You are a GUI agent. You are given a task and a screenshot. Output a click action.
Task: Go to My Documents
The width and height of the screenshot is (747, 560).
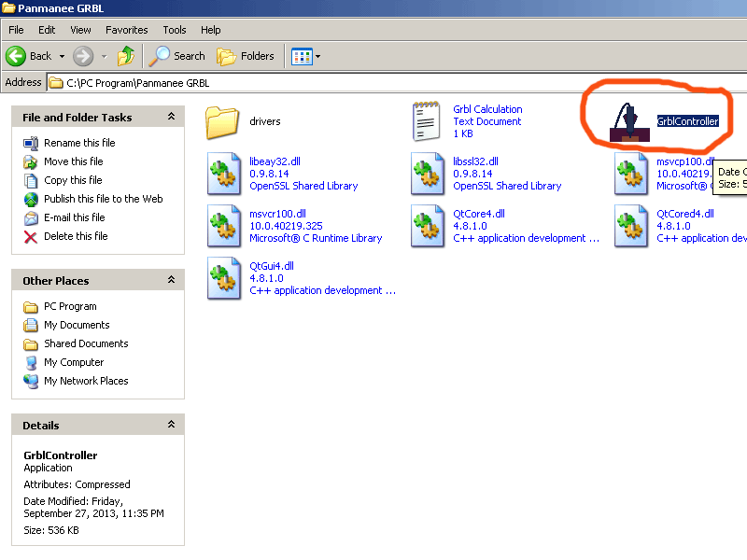[x=77, y=325]
